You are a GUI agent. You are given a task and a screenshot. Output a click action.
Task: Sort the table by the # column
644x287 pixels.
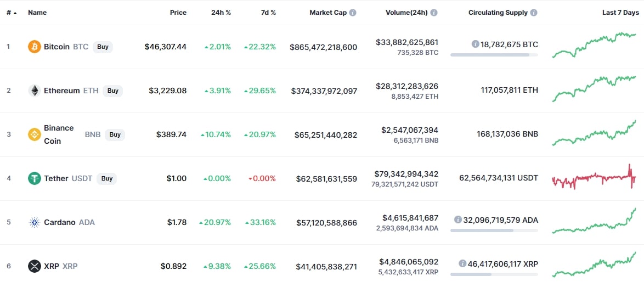click(12, 13)
